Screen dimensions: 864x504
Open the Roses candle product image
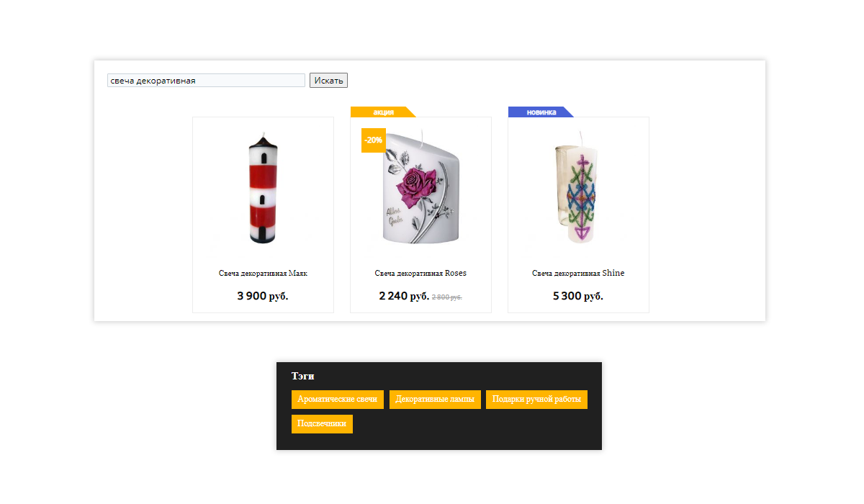pos(420,187)
